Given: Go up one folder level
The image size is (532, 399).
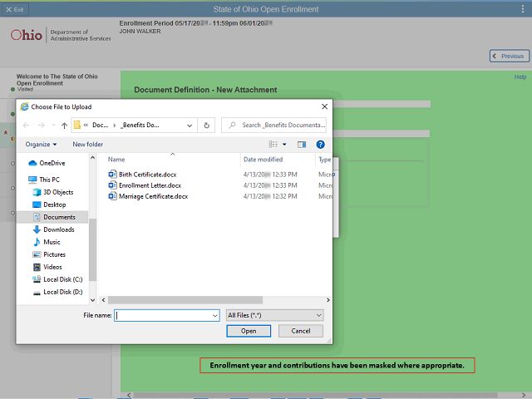Looking at the screenshot, I should click(64, 126).
